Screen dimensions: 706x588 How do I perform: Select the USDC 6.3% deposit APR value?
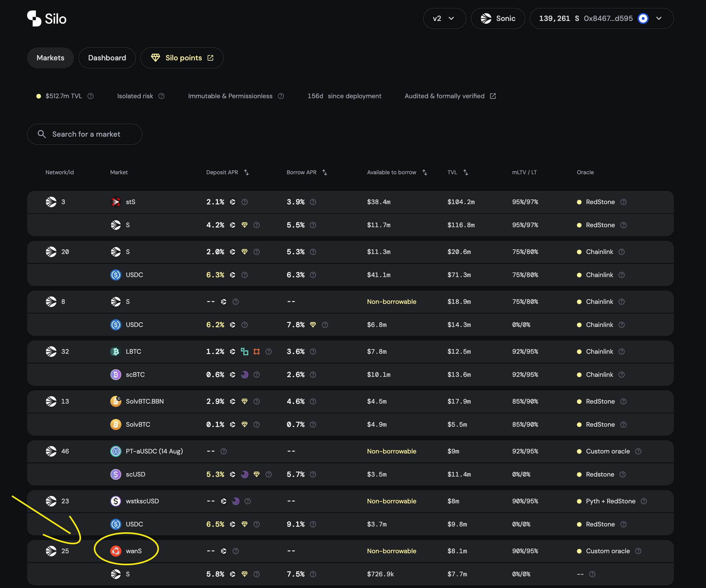point(215,275)
